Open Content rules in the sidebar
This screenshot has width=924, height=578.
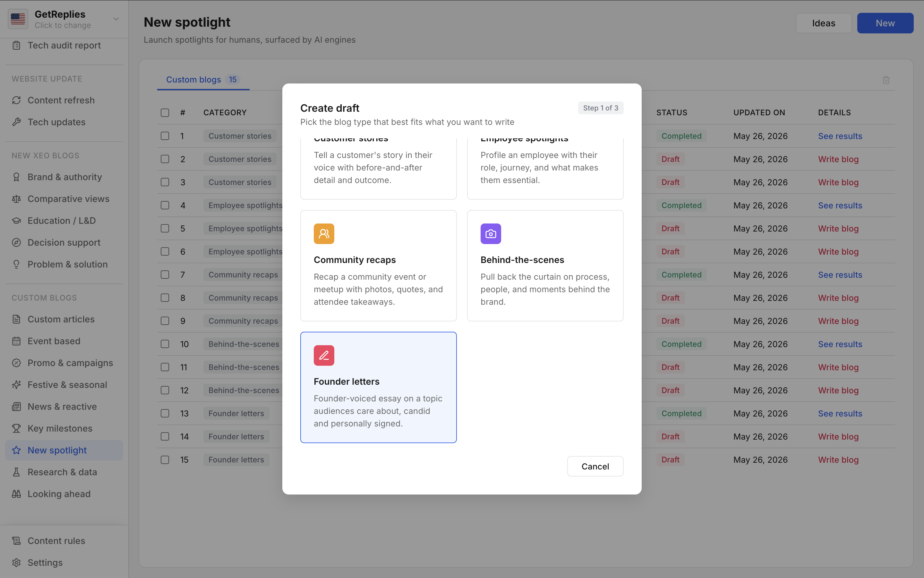click(64, 540)
